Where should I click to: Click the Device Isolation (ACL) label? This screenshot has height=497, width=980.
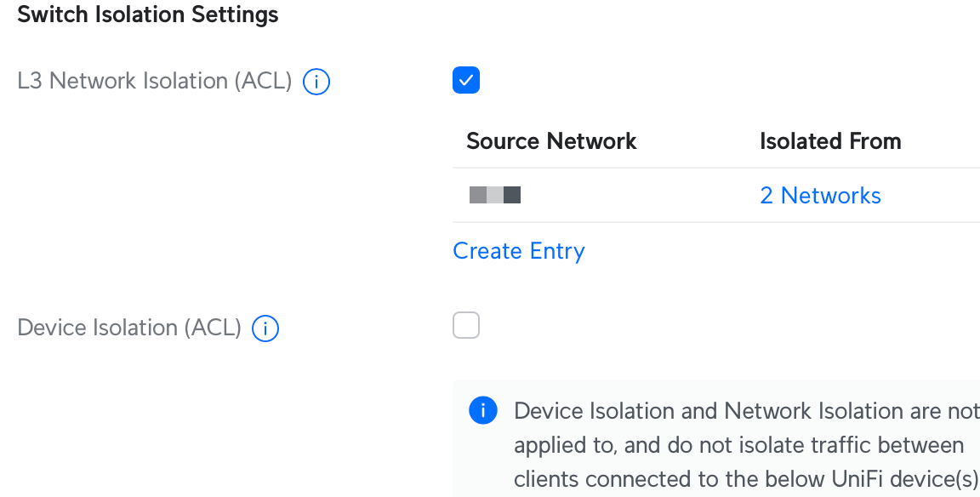tap(129, 328)
